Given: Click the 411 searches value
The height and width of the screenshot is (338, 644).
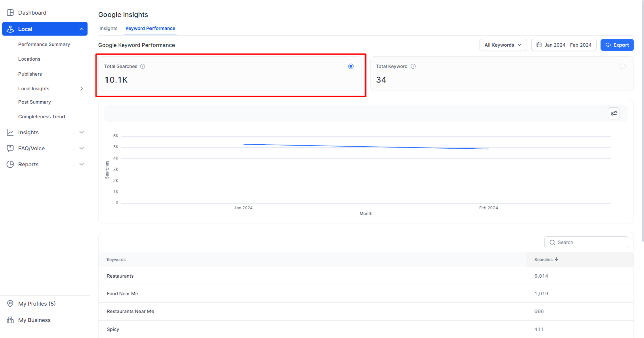Looking at the screenshot, I should 539,329.
